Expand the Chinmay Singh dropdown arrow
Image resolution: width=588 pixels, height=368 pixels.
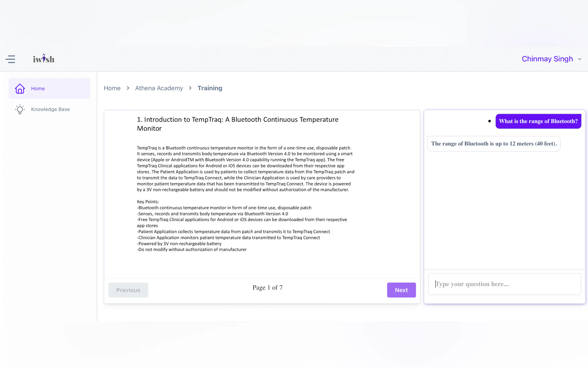click(579, 59)
